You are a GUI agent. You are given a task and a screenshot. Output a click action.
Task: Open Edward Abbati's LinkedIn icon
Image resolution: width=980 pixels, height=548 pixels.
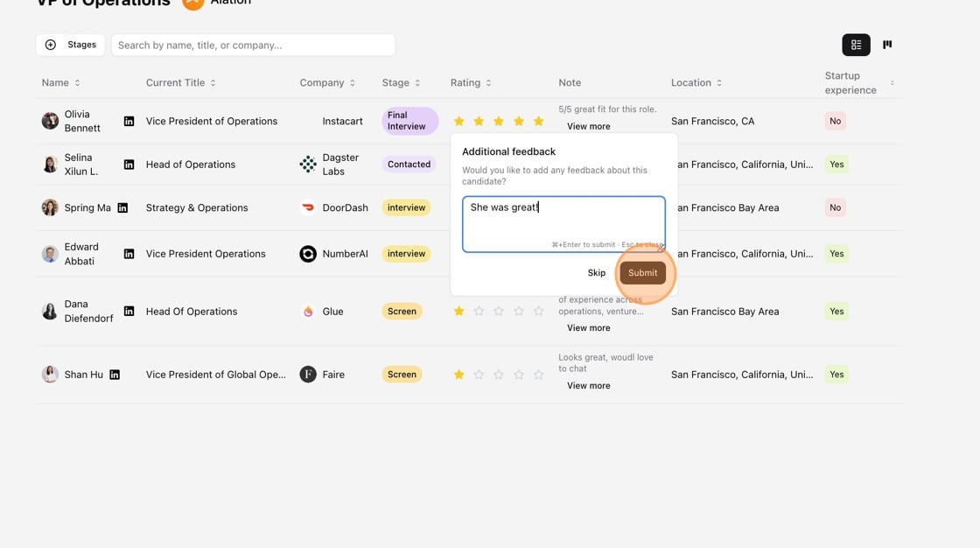click(x=129, y=254)
